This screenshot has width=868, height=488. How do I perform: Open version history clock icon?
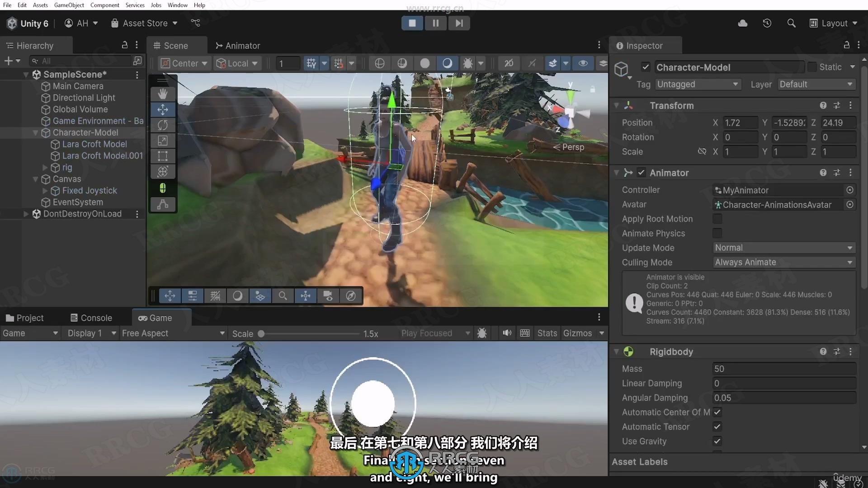[767, 23]
